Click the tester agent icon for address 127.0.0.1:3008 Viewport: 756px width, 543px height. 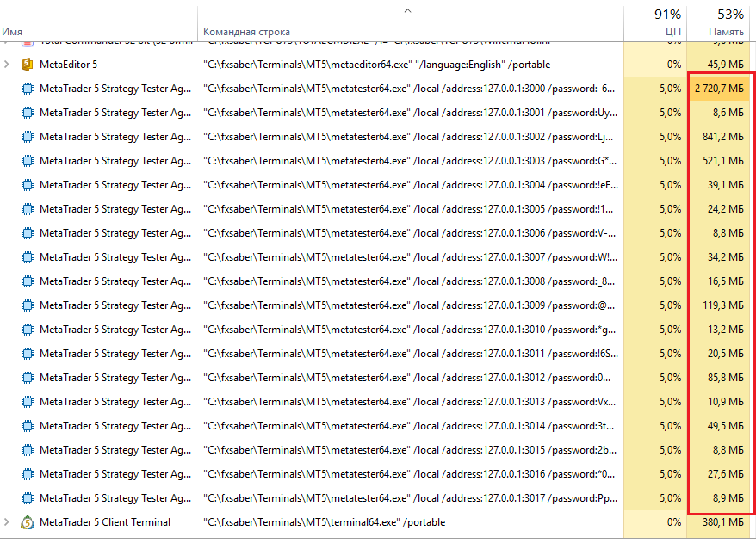[28, 281]
